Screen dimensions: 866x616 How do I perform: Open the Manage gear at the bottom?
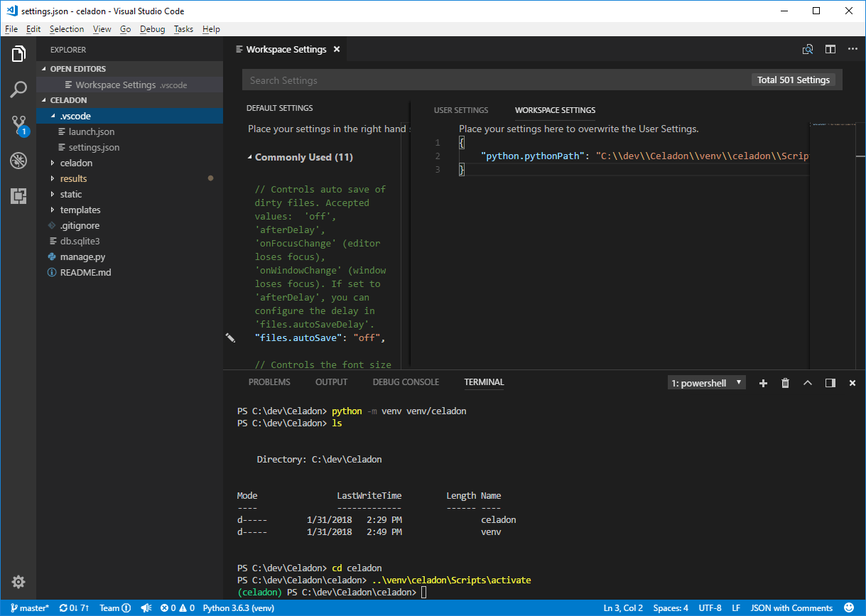pyautogui.click(x=18, y=582)
